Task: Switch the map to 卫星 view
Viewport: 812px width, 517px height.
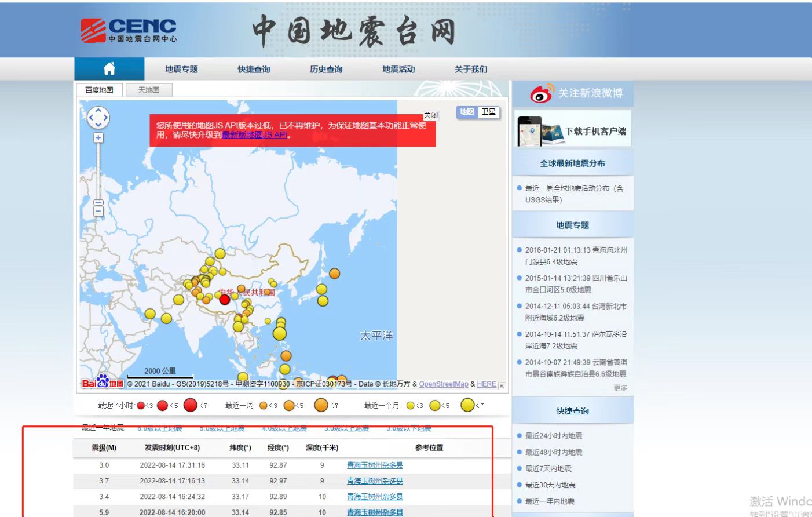Action: tap(488, 112)
